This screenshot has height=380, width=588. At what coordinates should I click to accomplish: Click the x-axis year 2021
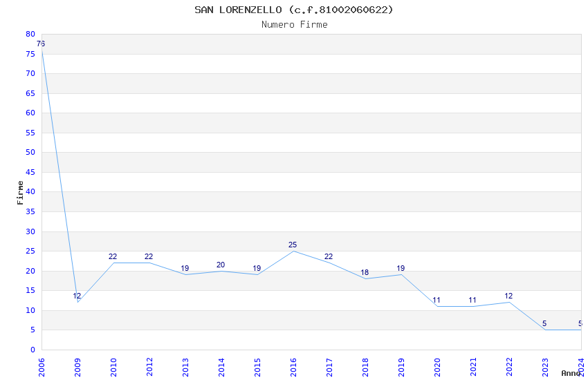click(x=474, y=368)
